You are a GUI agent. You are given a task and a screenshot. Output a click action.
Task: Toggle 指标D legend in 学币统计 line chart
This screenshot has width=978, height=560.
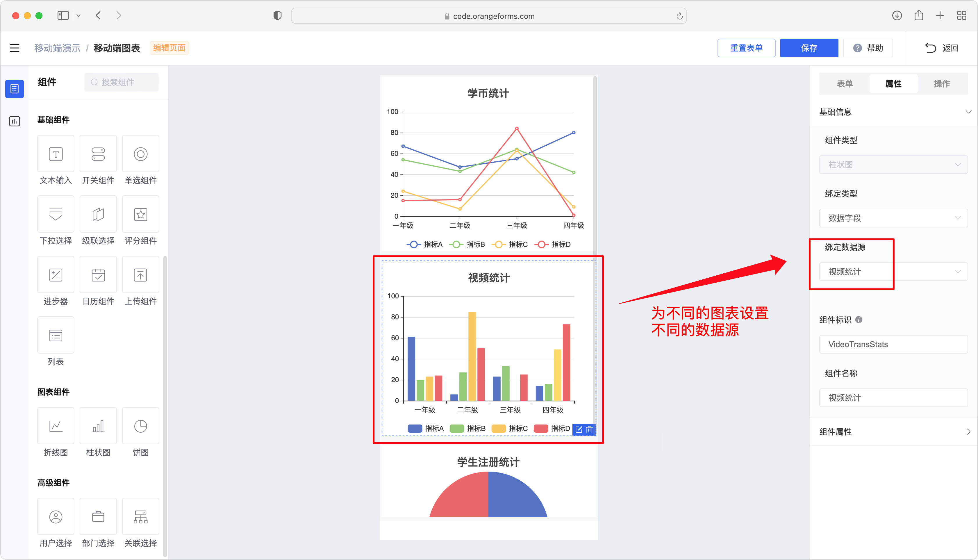pyautogui.click(x=552, y=244)
